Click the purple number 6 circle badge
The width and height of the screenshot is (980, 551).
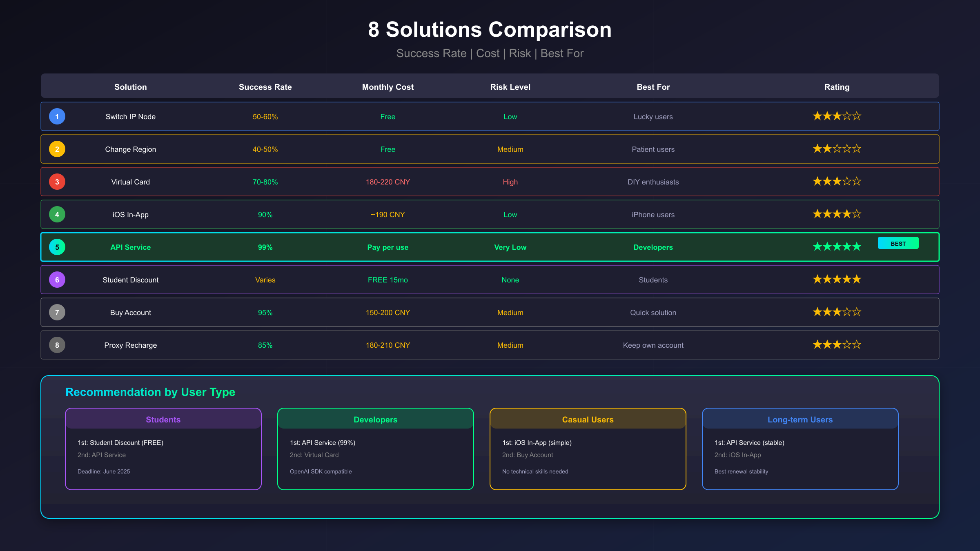click(x=57, y=280)
